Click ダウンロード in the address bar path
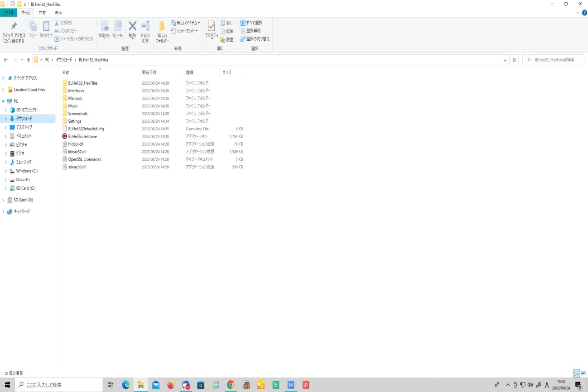 click(x=64, y=60)
